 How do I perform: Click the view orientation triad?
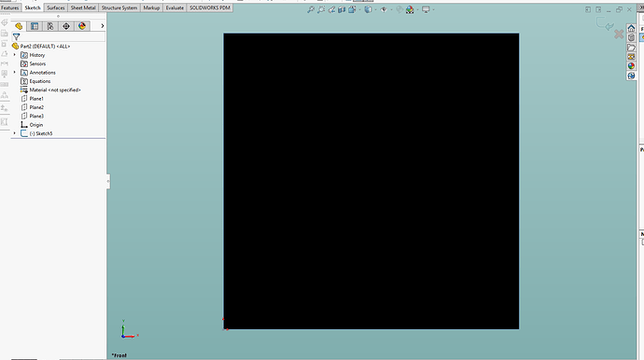point(129,329)
